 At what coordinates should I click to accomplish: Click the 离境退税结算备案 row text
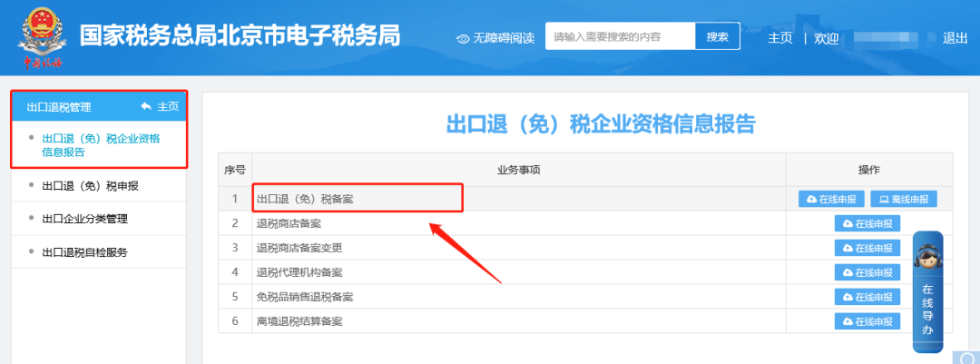coord(299,320)
